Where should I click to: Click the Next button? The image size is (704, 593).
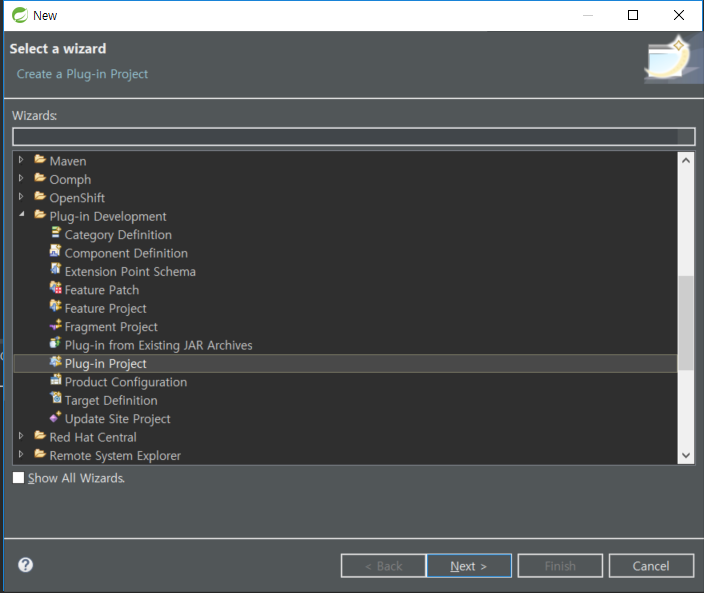pyautogui.click(x=469, y=566)
